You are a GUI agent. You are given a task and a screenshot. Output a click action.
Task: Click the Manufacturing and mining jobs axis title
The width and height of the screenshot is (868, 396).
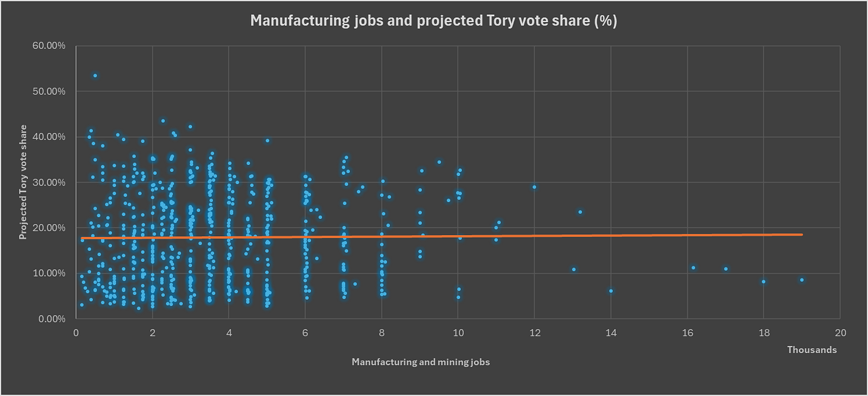click(420, 362)
